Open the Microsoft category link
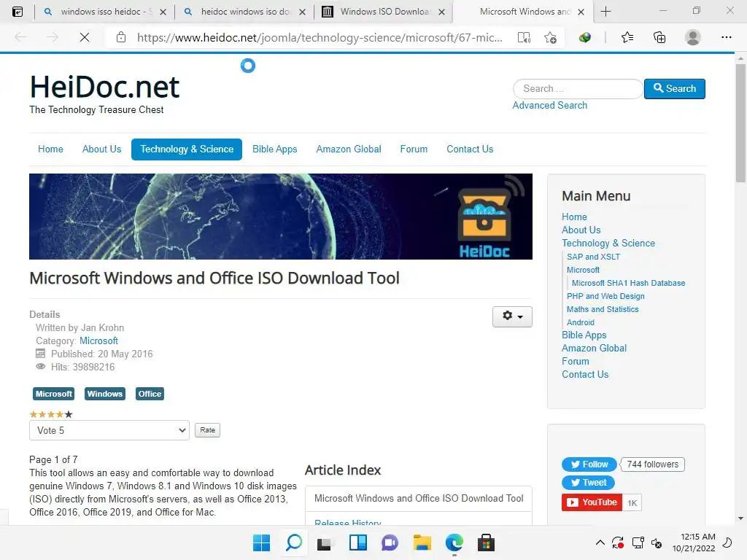Screen dimensions: 747x560 click(x=98, y=341)
